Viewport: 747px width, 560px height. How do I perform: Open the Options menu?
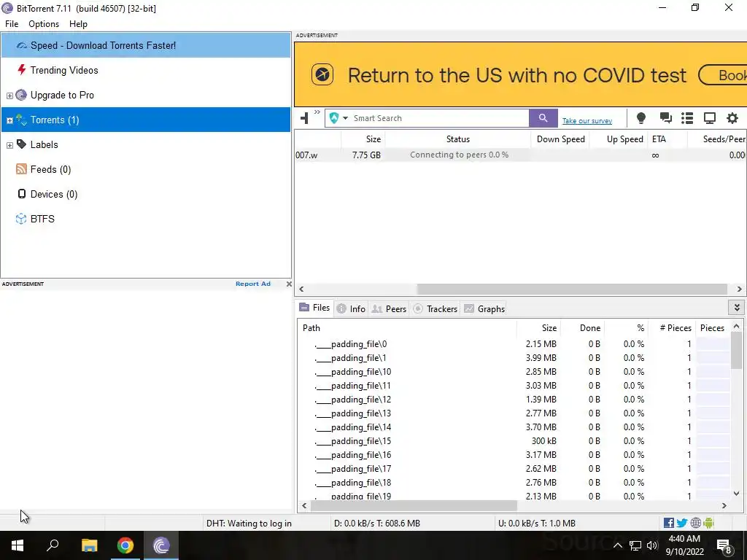pos(44,24)
